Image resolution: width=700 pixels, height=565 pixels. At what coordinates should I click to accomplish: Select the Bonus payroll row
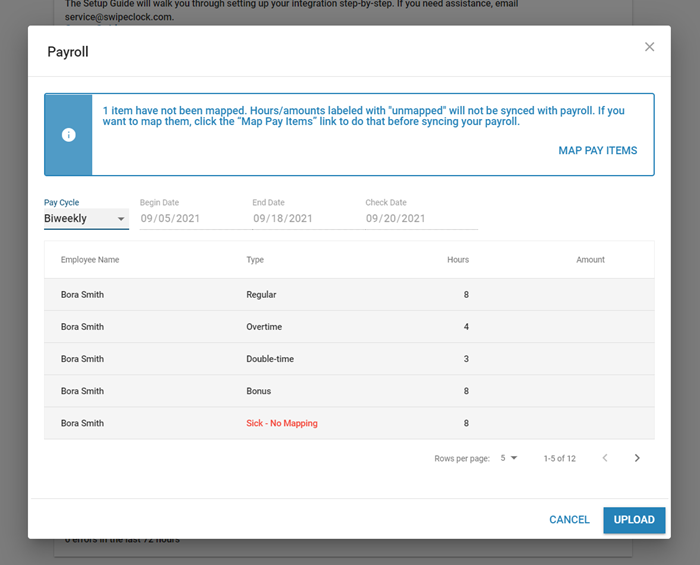click(349, 391)
